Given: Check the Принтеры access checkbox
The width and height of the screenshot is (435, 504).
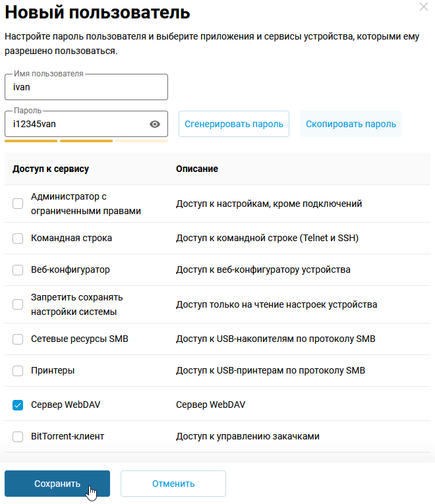Looking at the screenshot, I should pyautogui.click(x=18, y=370).
